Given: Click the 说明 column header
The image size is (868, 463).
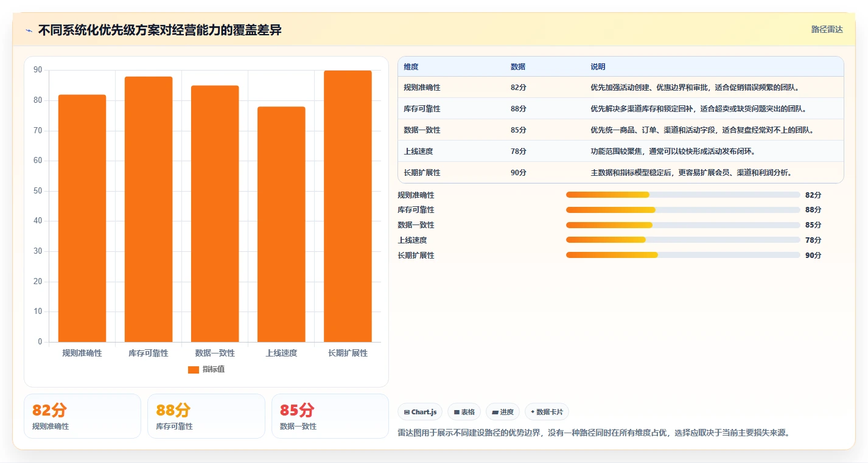Looking at the screenshot, I should [598, 67].
